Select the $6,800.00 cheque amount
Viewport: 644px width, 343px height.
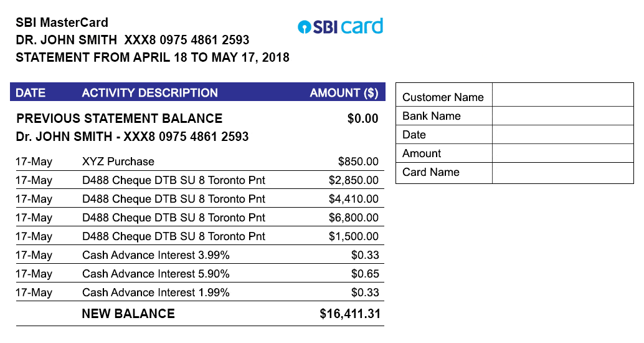353,218
